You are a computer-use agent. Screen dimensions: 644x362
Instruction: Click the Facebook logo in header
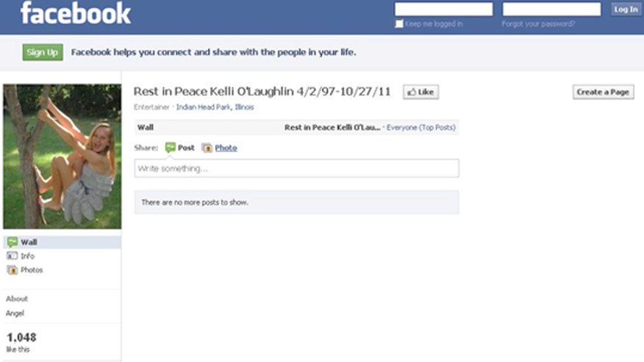(x=76, y=13)
